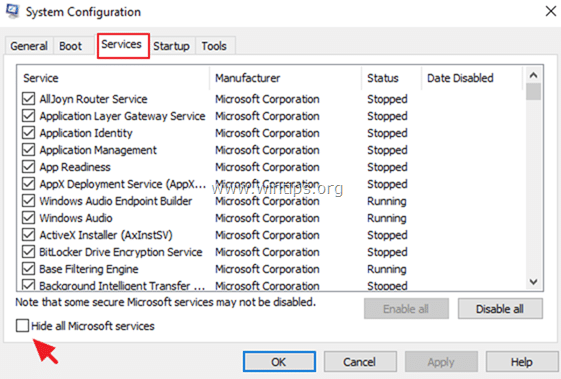Open the Boot tab

coord(70,46)
